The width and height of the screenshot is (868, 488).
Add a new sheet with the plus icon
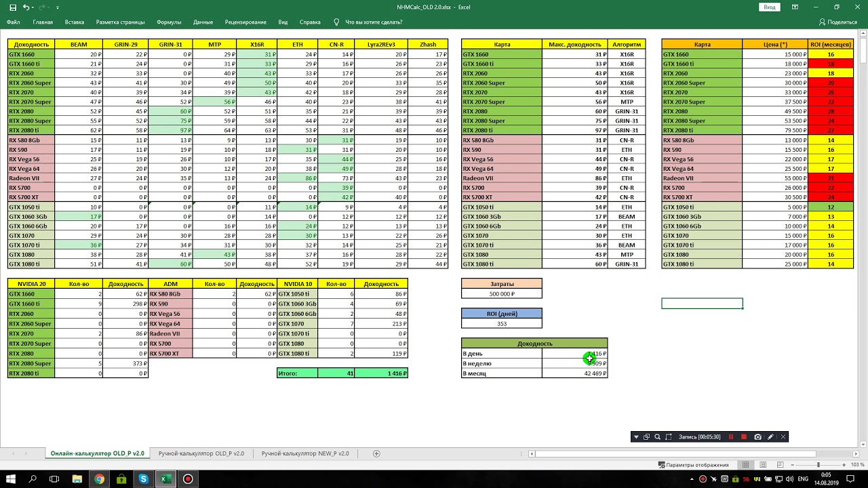pos(376,453)
